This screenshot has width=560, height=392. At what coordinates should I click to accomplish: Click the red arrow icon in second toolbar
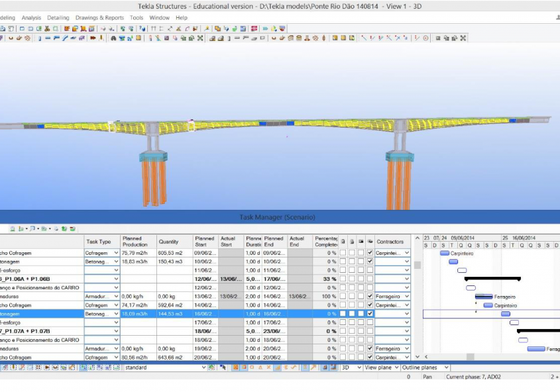coord(92,38)
